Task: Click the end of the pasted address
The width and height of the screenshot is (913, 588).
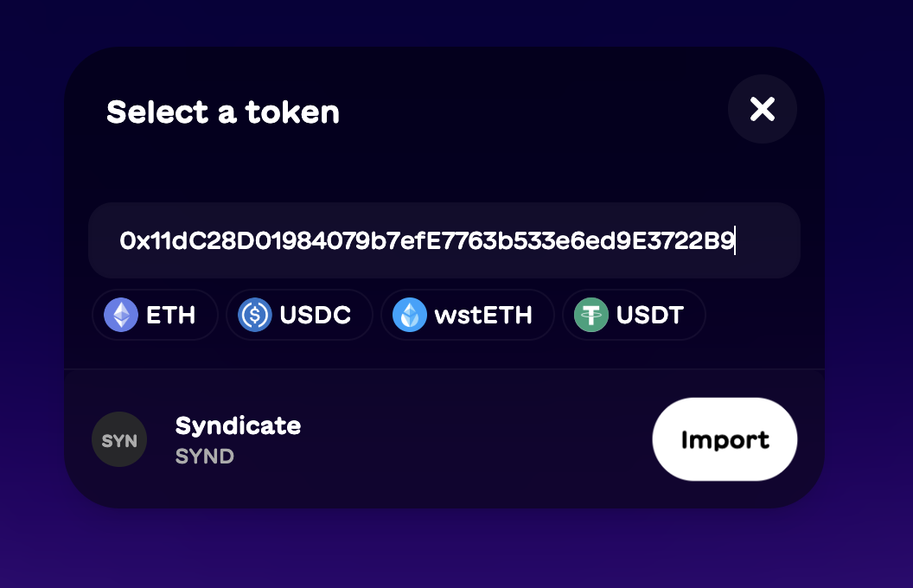Action: 733,240
